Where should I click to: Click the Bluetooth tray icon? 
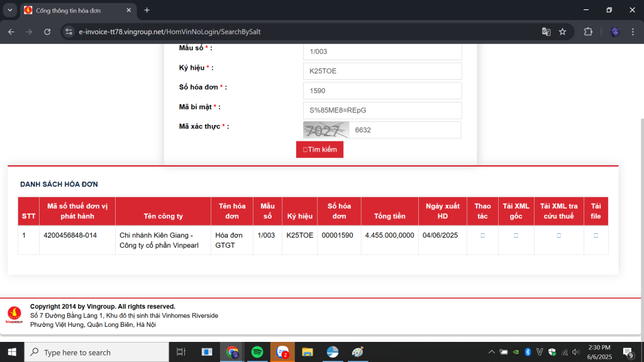click(x=528, y=352)
